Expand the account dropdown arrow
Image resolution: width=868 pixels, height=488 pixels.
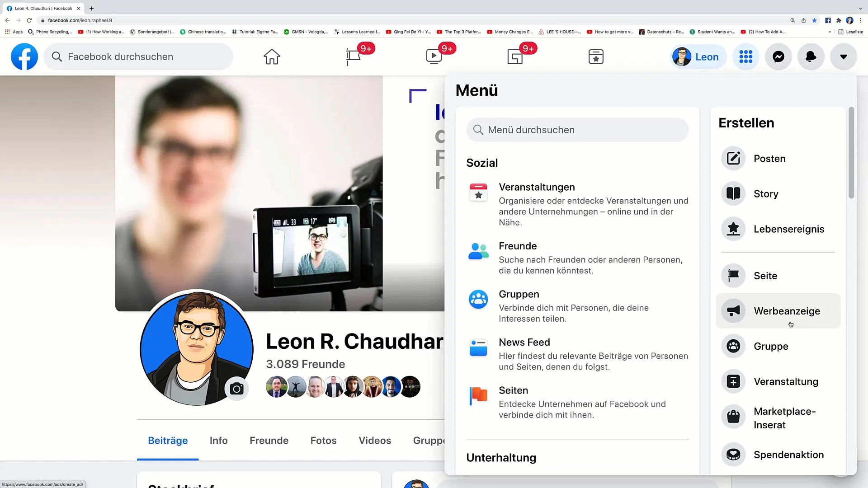(x=845, y=56)
